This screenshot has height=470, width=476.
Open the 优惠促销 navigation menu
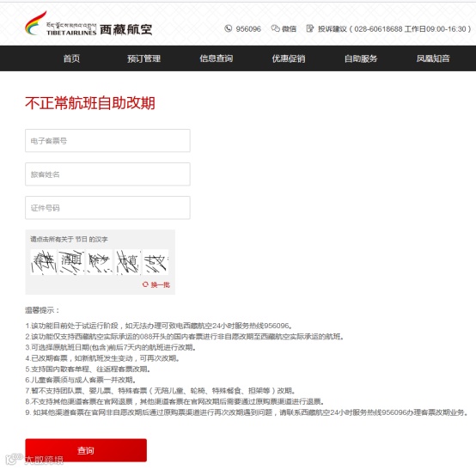pos(289,58)
